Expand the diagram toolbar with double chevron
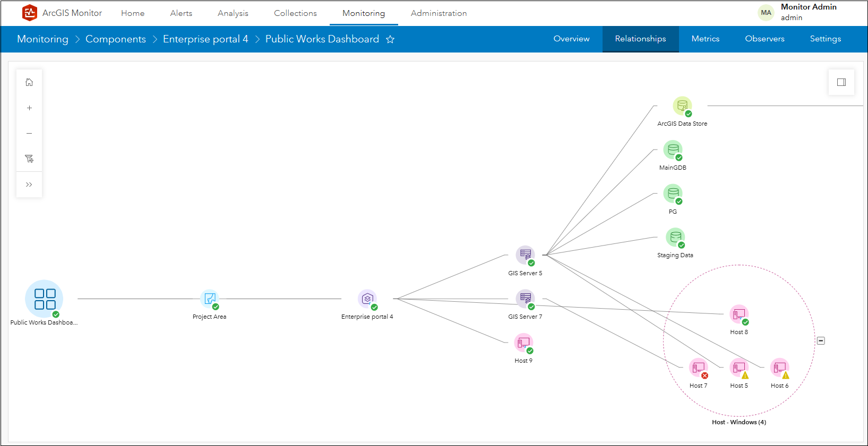Screen dimensions: 868x446 (x=29, y=185)
